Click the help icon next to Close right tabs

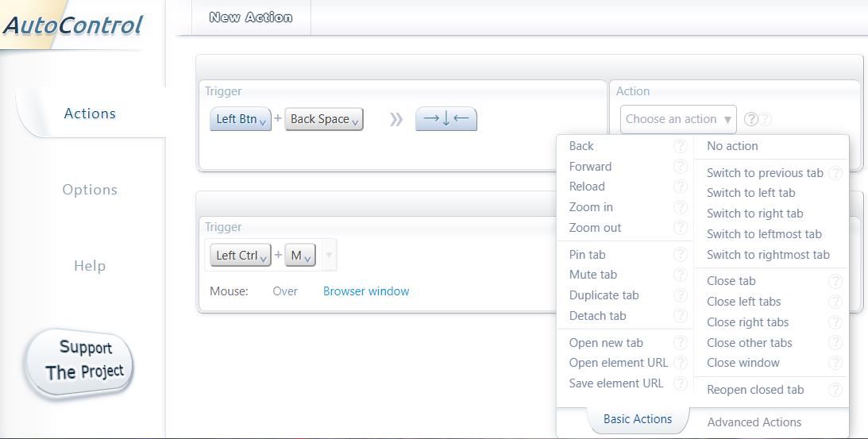pyautogui.click(x=835, y=322)
